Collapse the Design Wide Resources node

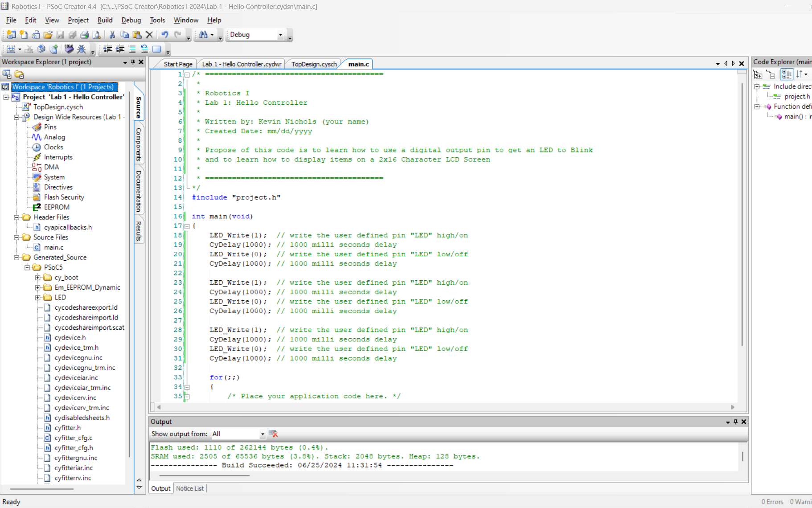(x=16, y=117)
